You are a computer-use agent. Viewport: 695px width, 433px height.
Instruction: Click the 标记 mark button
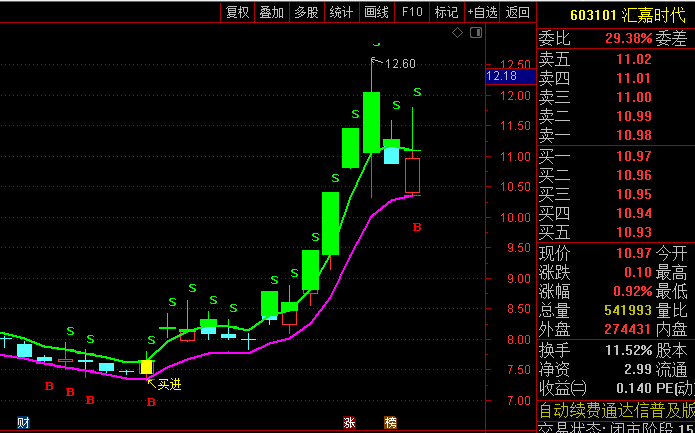coord(446,12)
